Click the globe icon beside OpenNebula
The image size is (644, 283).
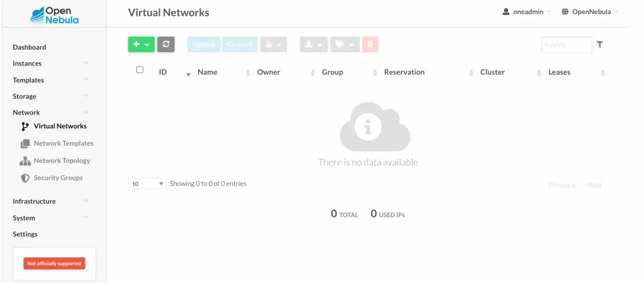565,12
